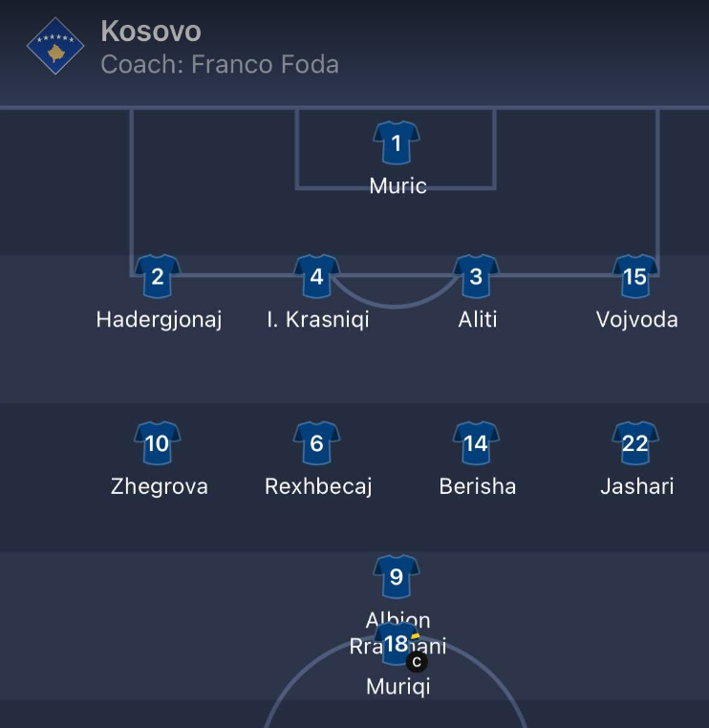This screenshot has height=728, width=709.
Task: Open the Kosovo team name heading
Action: (x=151, y=32)
